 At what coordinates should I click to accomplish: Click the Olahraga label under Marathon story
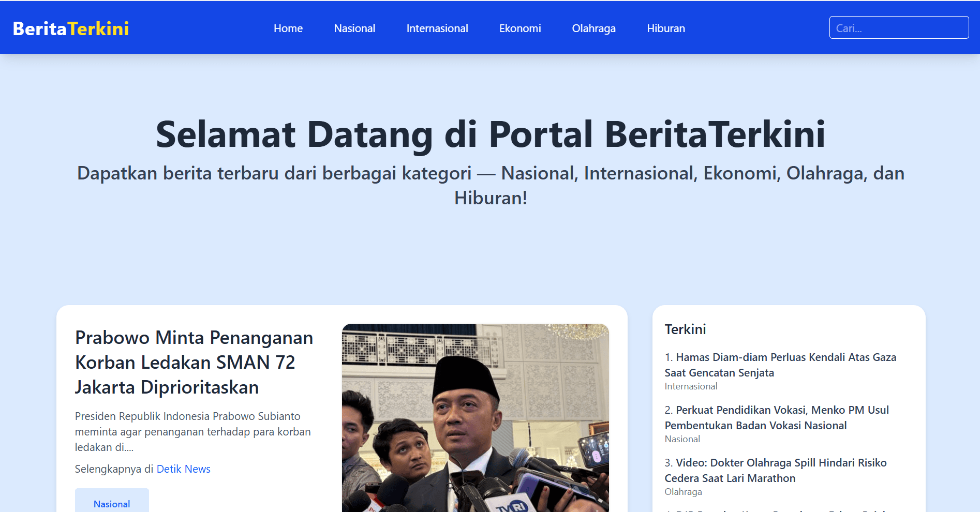click(x=683, y=492)
